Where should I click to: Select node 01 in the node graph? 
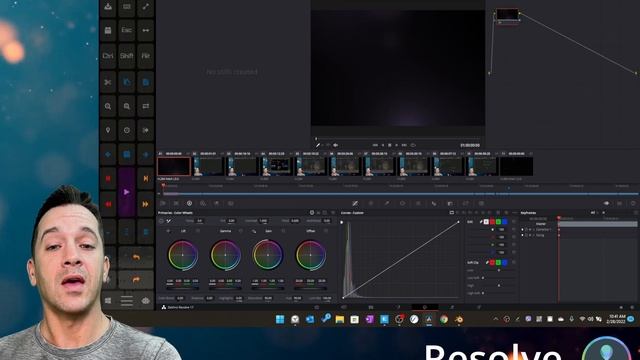[507, 15]
